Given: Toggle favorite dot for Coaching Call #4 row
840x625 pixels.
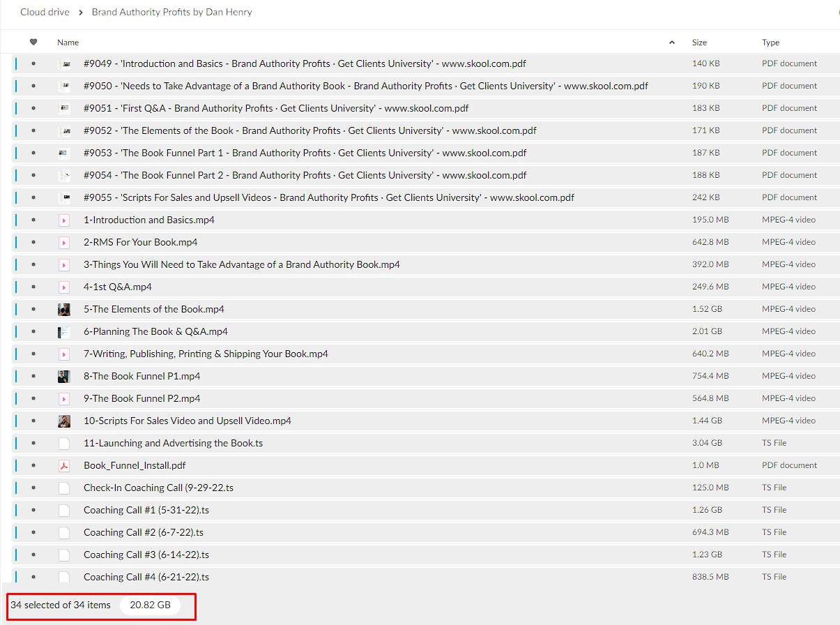Looking at the screenshot, I should tap(33, 577).
